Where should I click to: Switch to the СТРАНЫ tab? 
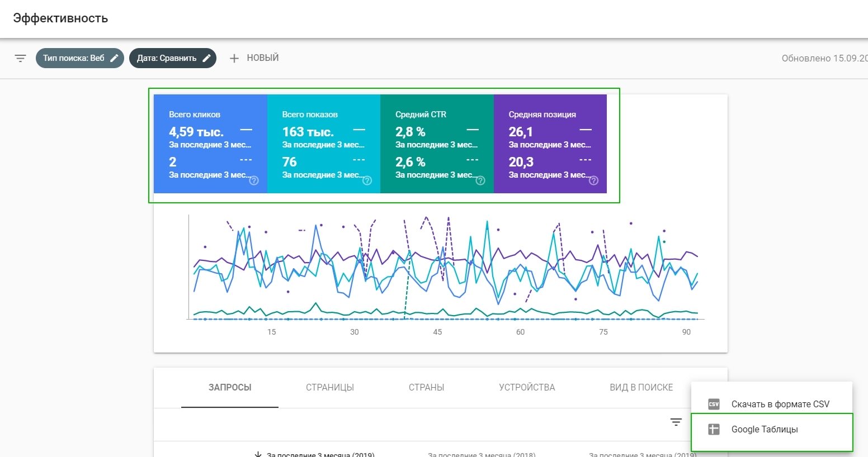(x=426, y=387)
